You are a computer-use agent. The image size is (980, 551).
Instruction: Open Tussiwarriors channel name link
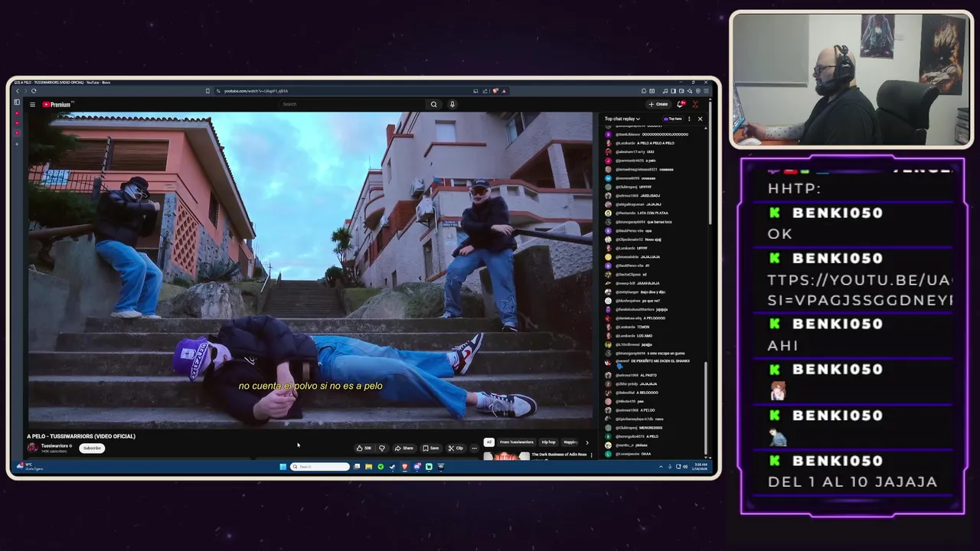[x=56, y=445]
